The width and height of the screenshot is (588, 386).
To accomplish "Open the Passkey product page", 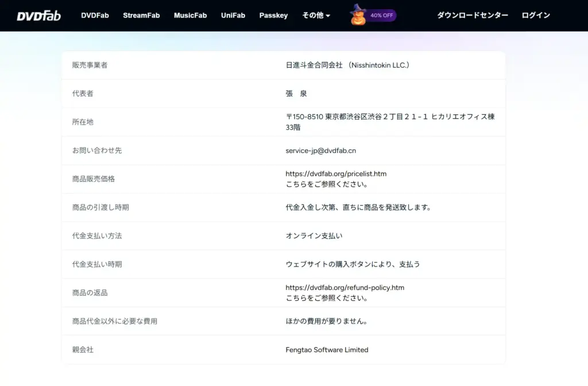I will tap(273, 16).
